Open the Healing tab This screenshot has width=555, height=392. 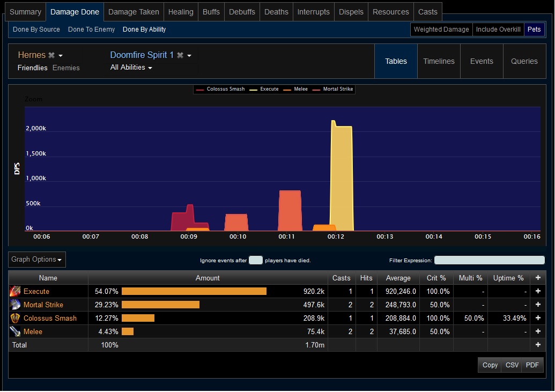(x=181, y=12)
